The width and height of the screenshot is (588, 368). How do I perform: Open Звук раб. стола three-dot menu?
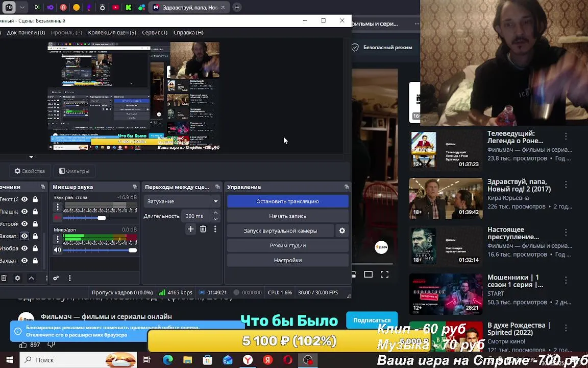(x=57, y=207)
